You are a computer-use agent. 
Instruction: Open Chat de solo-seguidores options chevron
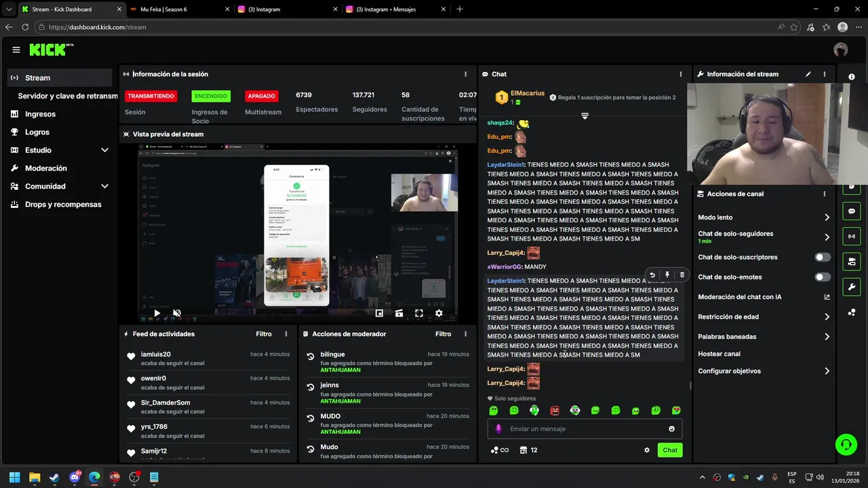click(827, 237)
